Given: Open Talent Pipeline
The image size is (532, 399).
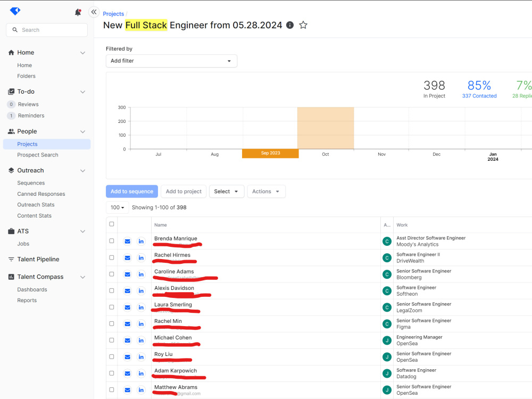Looking at the screenshot, I should coord(38,259).
